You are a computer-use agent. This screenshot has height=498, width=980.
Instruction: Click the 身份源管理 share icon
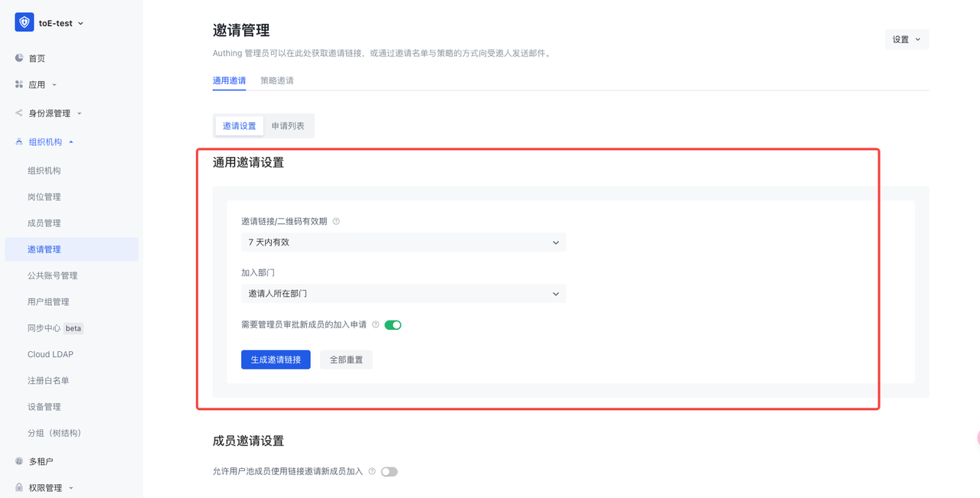19,113
